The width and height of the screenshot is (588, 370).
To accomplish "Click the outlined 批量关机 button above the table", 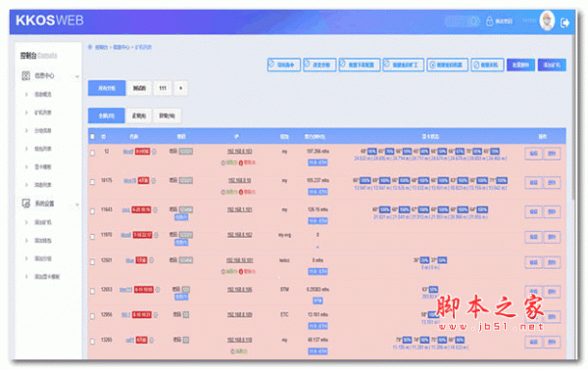I will [487, 65].
